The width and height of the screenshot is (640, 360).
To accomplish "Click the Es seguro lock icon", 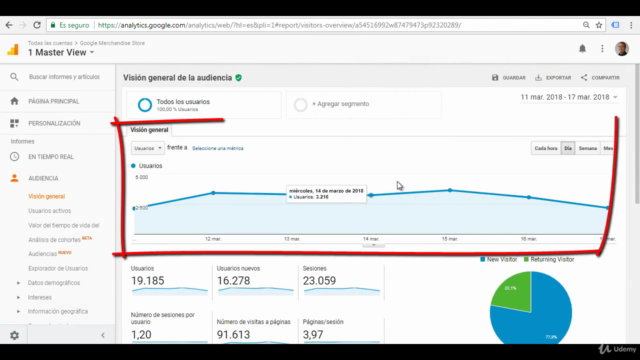I will pyautogui.click(x=53, y=25).
